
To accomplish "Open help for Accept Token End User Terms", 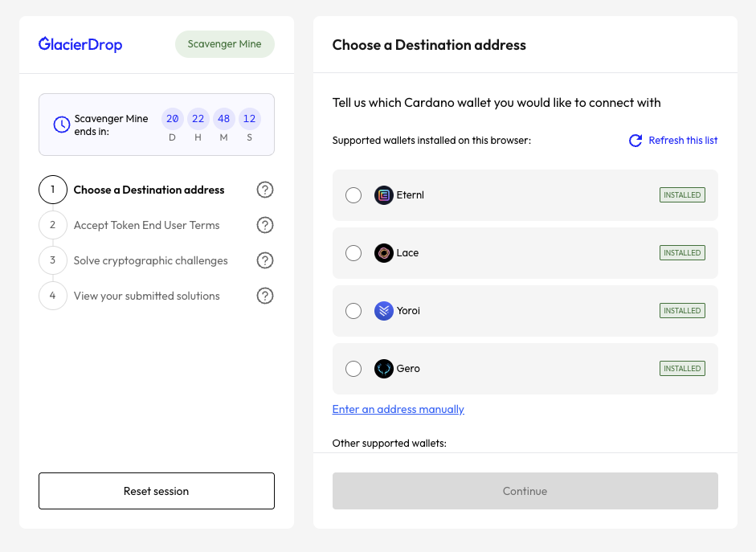I will click(265, 226).
